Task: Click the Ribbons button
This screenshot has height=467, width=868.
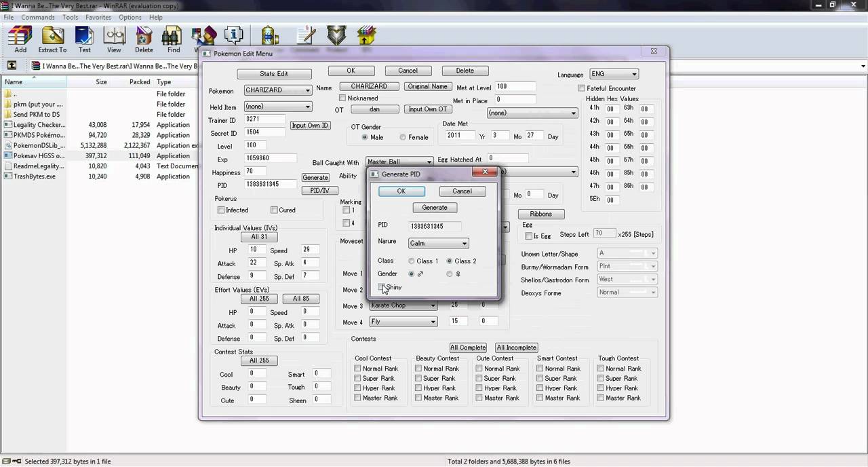Action: [x=540, y=214]
